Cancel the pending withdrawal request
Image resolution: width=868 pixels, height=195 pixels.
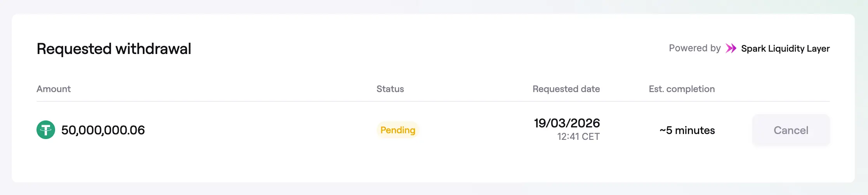click(791, 130)
